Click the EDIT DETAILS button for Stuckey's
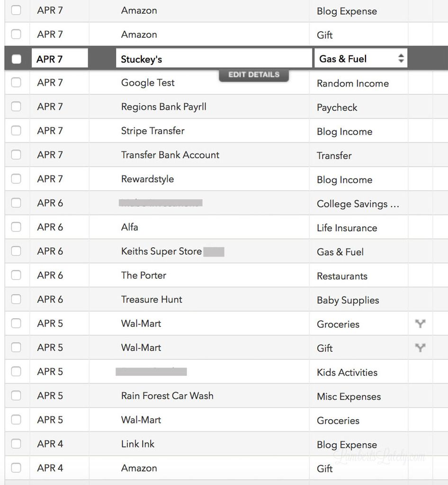This screenshot has height=485, width=448. click(254, 74)
